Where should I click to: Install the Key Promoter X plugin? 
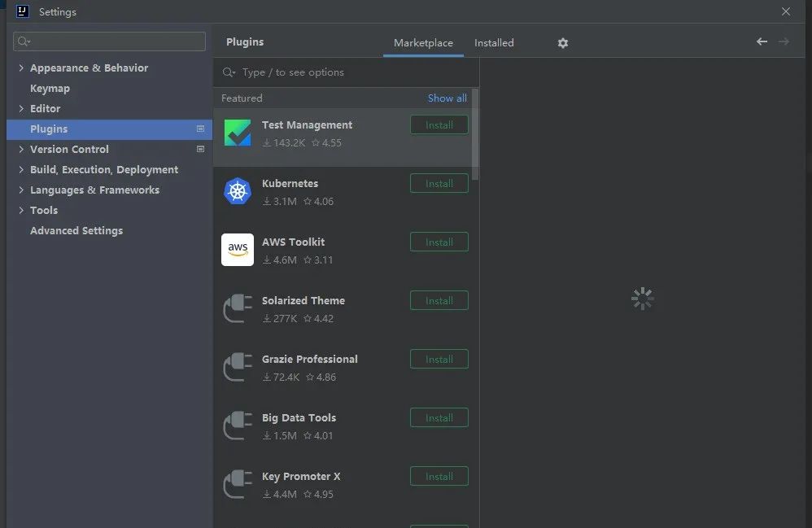439,476
